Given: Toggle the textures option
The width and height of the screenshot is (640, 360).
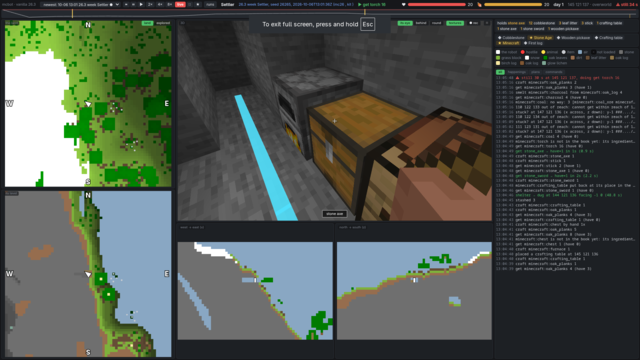Looking at the screenshot, I should point(455,23).
